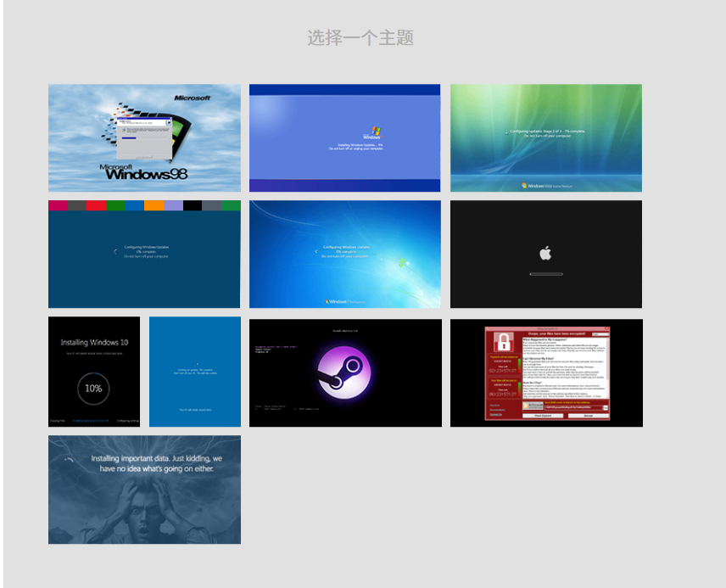The height and width of the screenshot is (588, 726).
Task: Choose the blue Windows 10 update theme
Action: point(195,372)
